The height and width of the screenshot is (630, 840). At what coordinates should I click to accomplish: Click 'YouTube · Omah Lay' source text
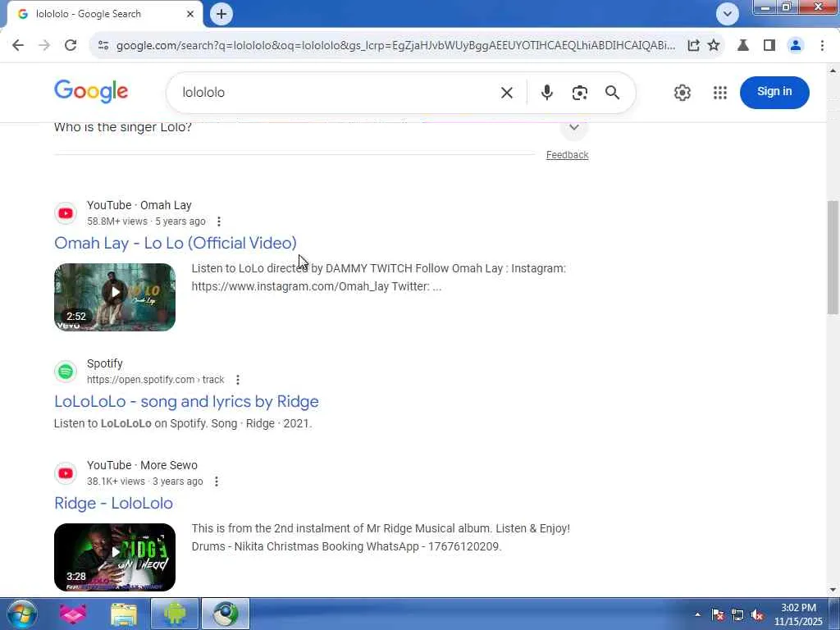(139, 205)
